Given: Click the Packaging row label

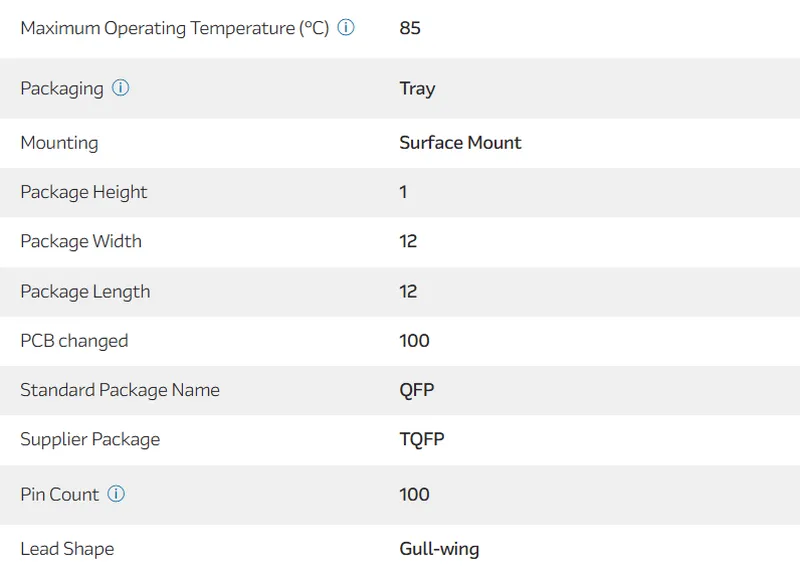Looking at the screenshot, I should (x=62, y=88).
